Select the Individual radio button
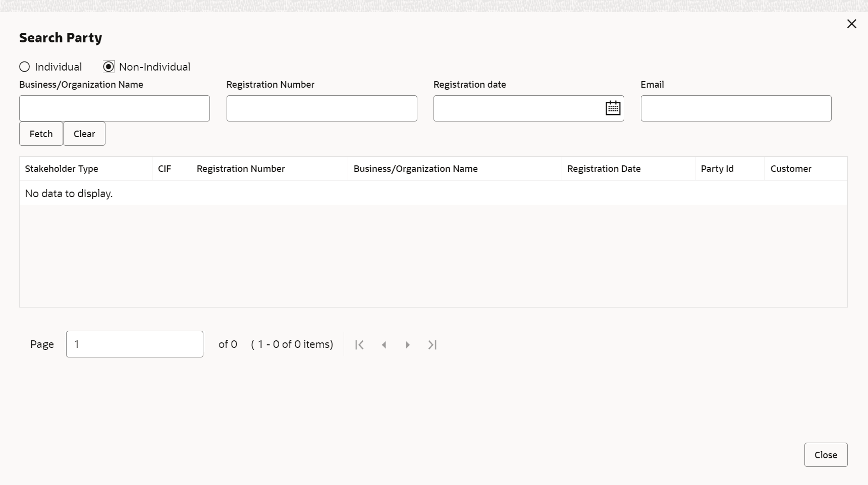 (25, 67)
